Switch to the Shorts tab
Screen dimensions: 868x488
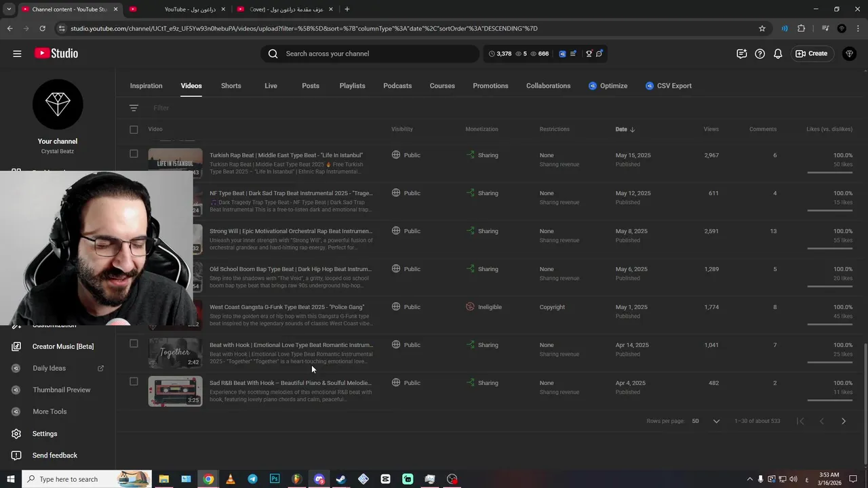click(231, 86)
